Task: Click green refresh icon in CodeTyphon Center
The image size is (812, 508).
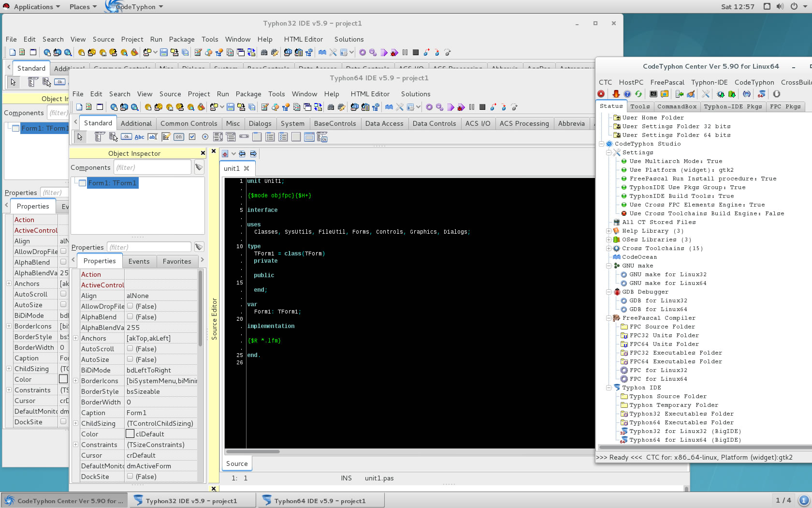Action: tap(638, 94)
